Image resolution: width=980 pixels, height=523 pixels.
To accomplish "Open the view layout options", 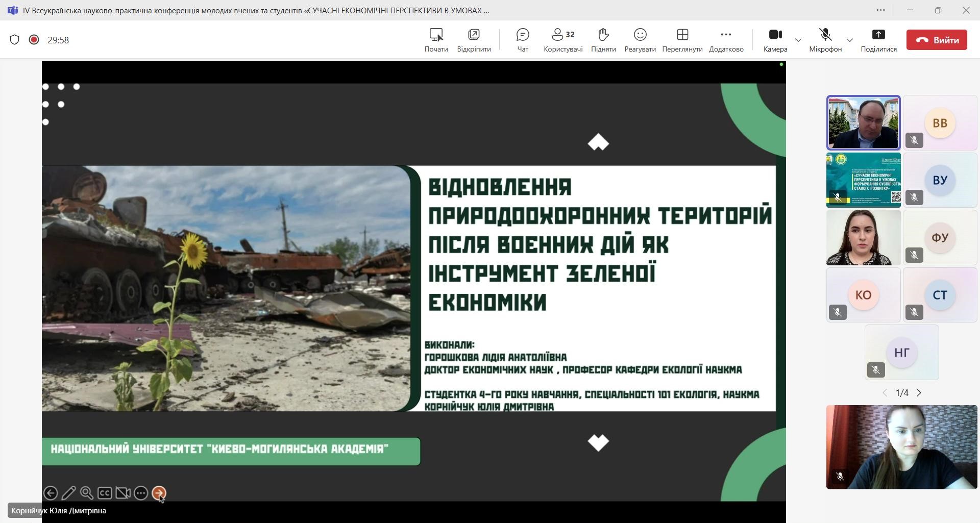I will pyautogui.click(x=682, y=40).
